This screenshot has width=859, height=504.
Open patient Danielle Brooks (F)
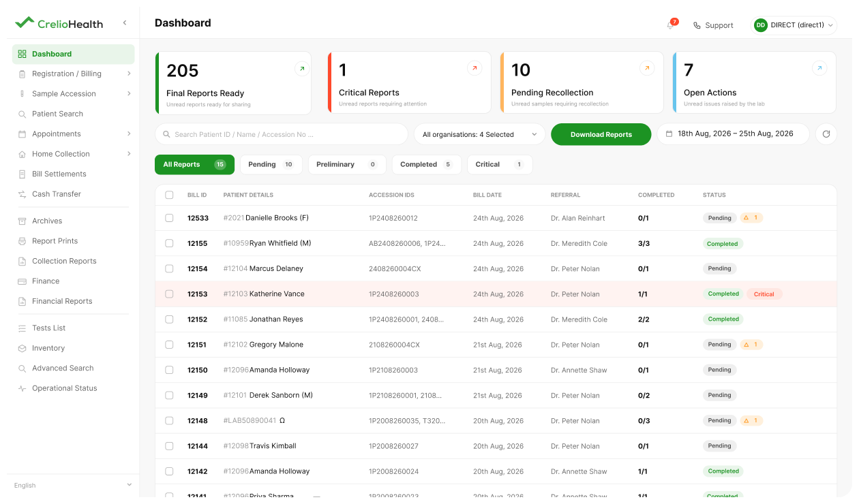tap(277, 218)
